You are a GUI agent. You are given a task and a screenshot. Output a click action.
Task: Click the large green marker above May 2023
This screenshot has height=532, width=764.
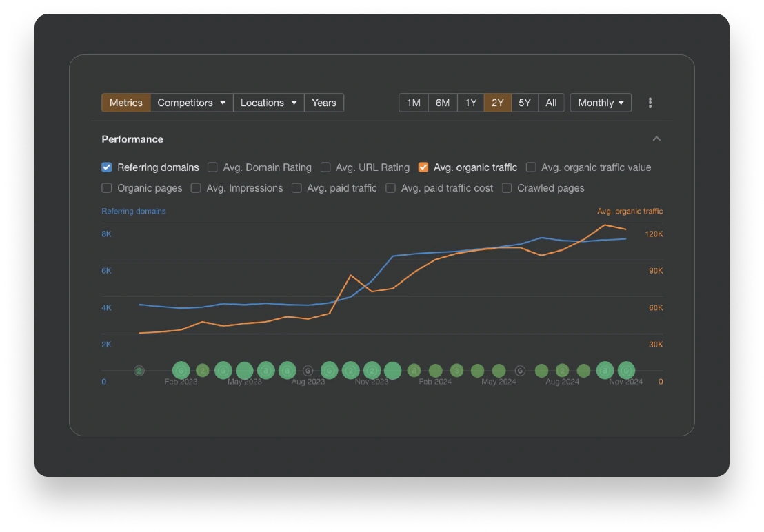(x=245, y=371)
